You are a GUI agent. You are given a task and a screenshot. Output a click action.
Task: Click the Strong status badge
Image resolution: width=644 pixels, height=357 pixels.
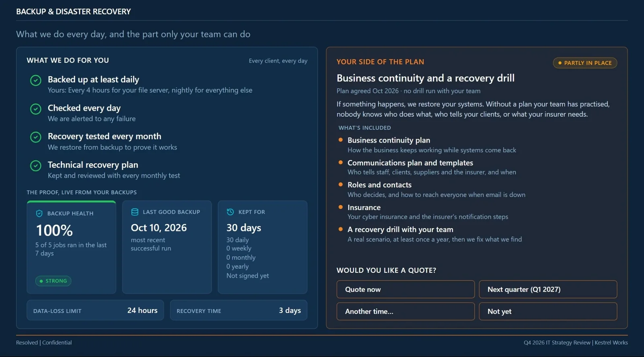click(53, 281)
